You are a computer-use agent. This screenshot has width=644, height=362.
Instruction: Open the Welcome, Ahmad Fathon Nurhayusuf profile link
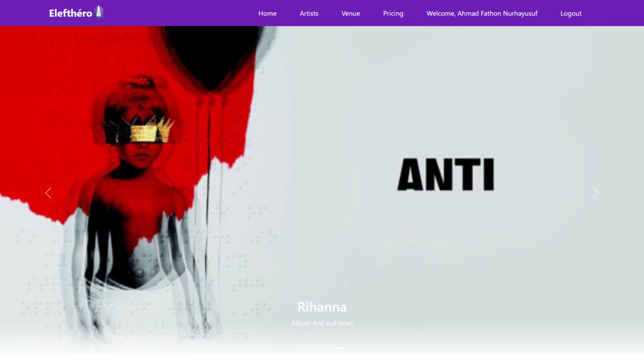482,13
